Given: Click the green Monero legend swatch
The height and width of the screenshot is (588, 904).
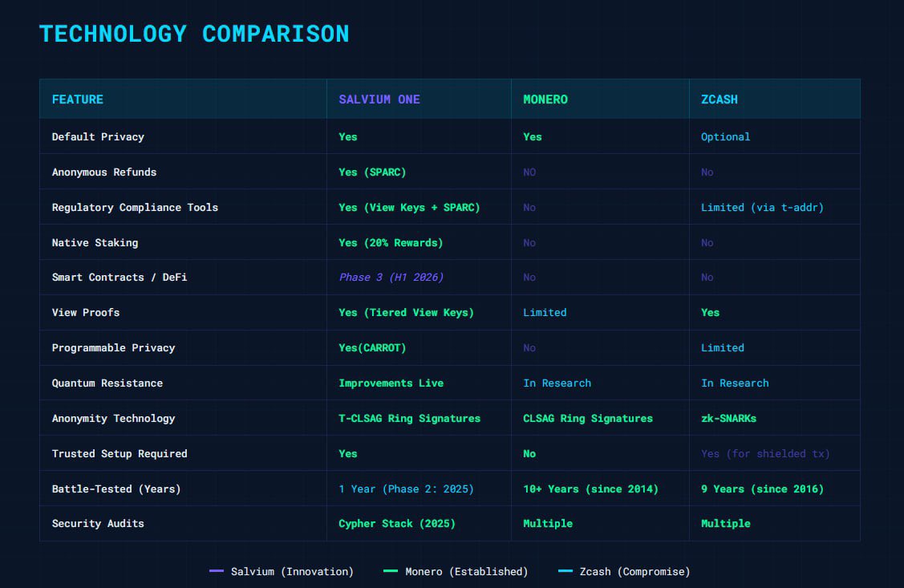Looking at the screenshot, I should click(391, 570).
